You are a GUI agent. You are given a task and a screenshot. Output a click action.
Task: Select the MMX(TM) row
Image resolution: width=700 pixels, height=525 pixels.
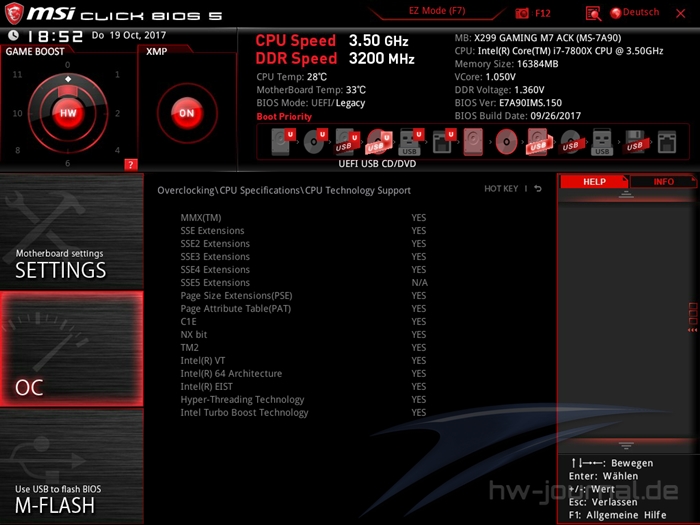tap(304, 218)
